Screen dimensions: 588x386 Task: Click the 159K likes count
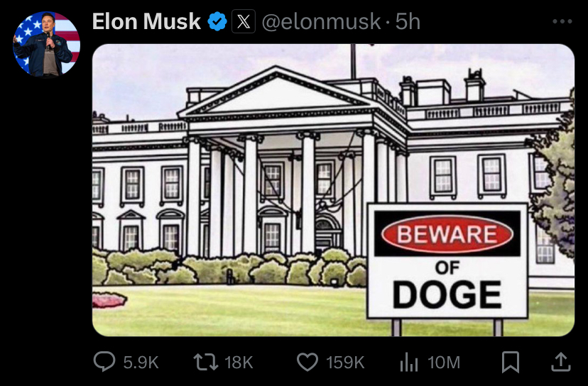click(x=345, y=363)
